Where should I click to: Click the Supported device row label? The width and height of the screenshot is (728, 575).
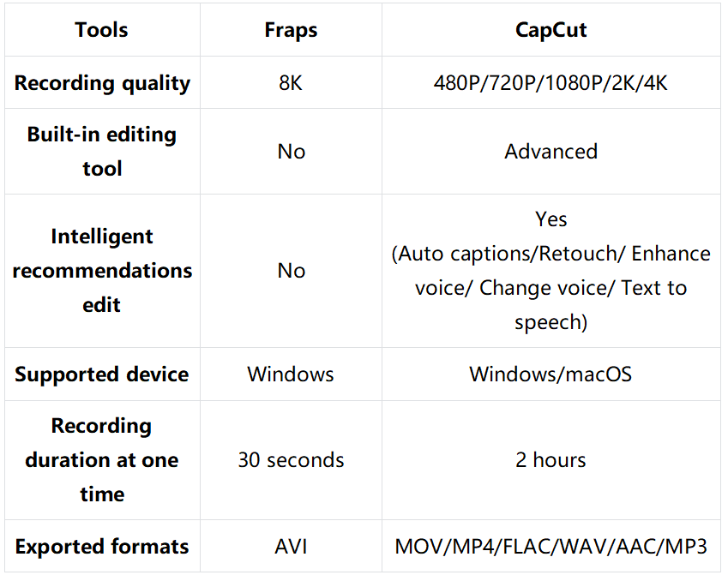pos(102,374)
